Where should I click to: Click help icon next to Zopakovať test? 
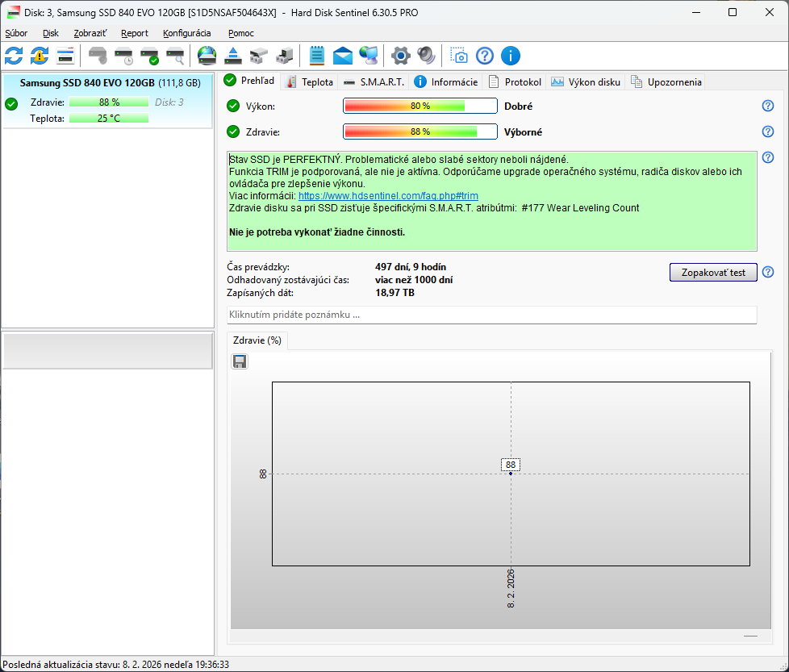click(768, 272)
